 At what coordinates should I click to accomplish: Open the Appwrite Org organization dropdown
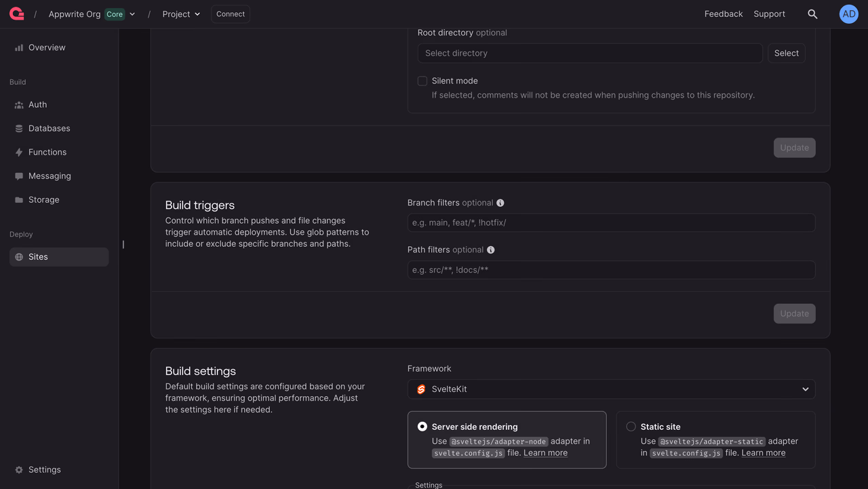tap(92, 14)
